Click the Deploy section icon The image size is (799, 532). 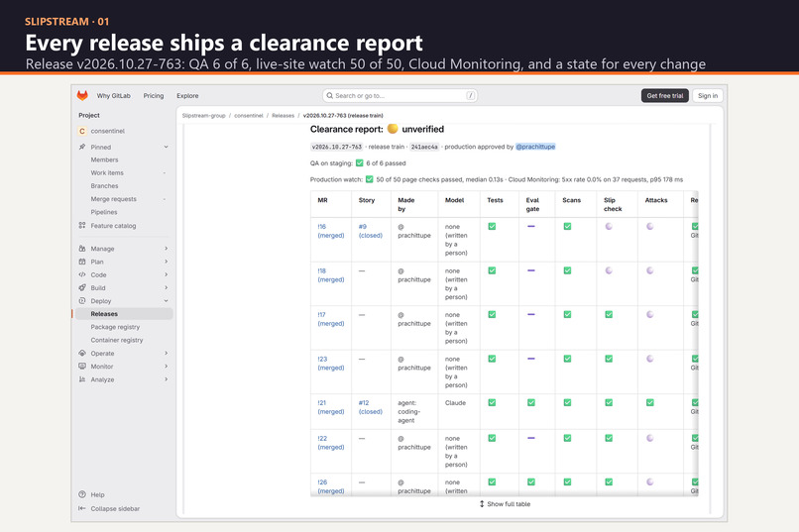82,301
